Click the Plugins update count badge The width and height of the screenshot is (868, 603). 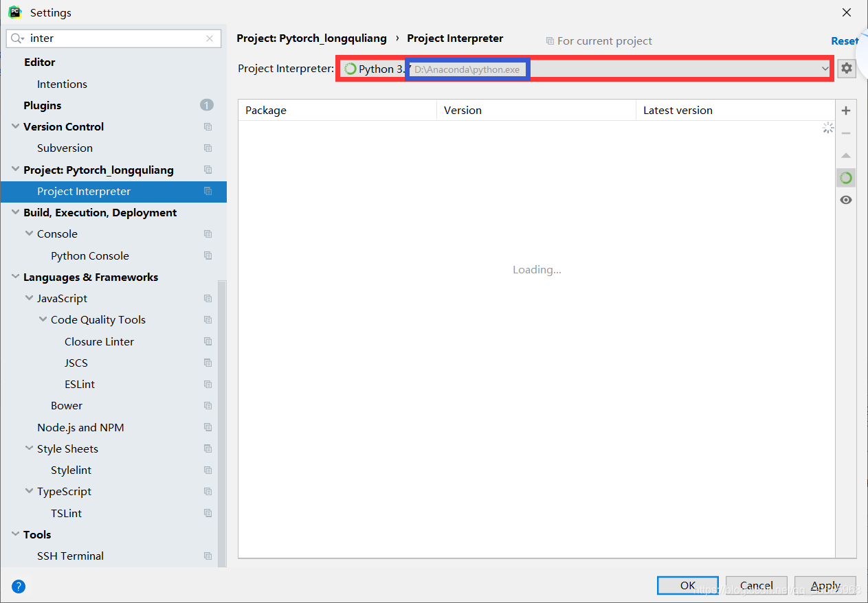pyautogui.click(x=207, y=105)
